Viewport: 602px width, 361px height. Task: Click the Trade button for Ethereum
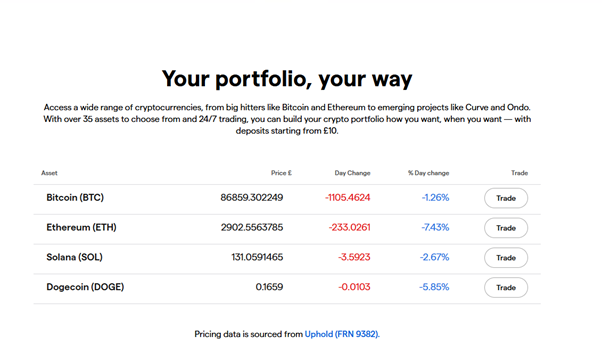[506, 228]
